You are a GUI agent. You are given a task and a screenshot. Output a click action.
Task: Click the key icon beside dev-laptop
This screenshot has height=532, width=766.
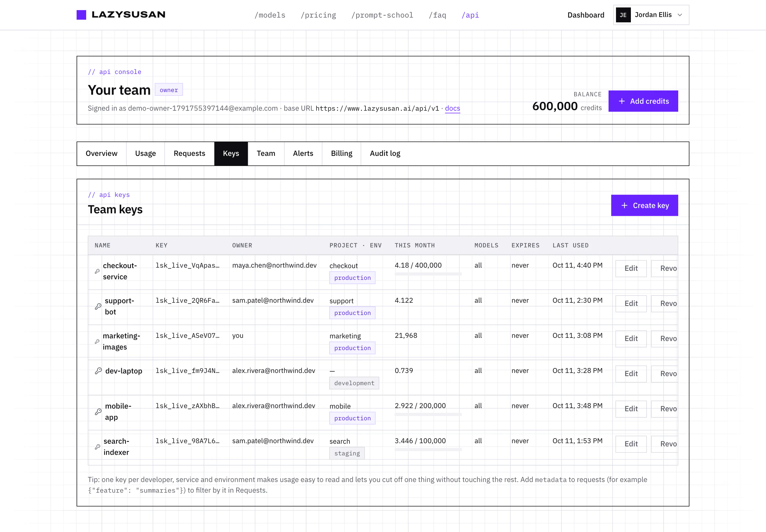click(x=98, y=371)
